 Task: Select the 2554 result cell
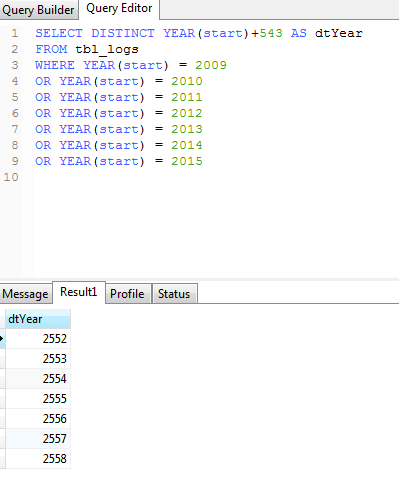[38, 379]
